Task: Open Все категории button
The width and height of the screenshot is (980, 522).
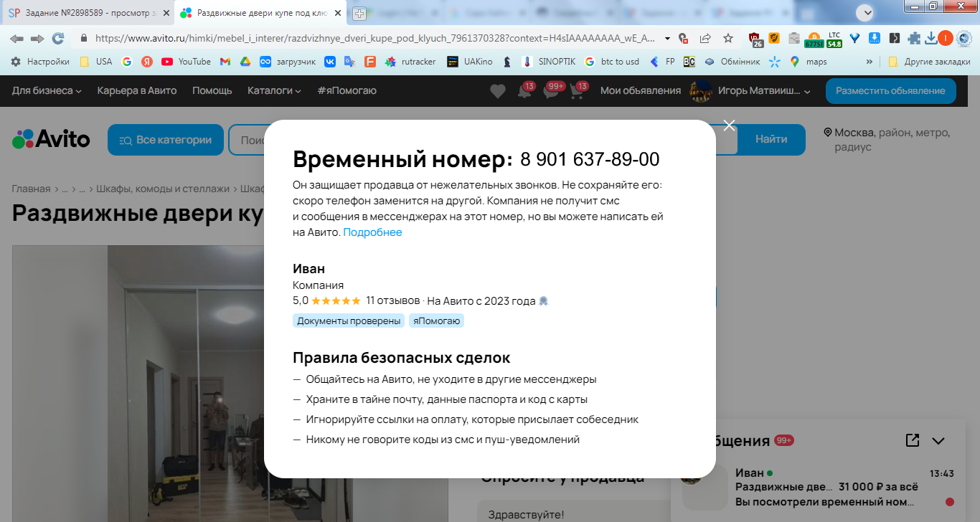Action: coord(166,140)
